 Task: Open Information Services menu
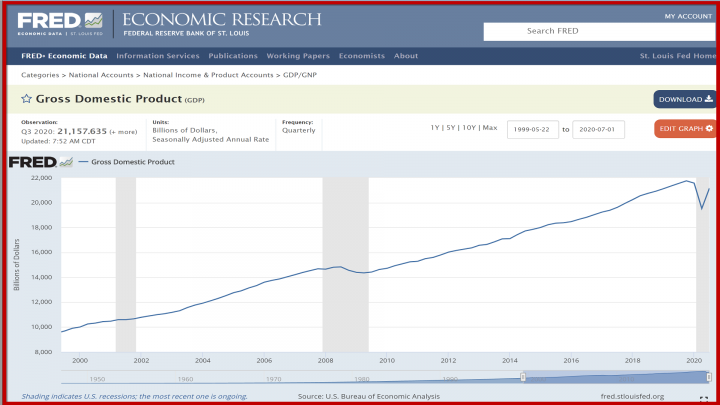click(x=158, y=56)
